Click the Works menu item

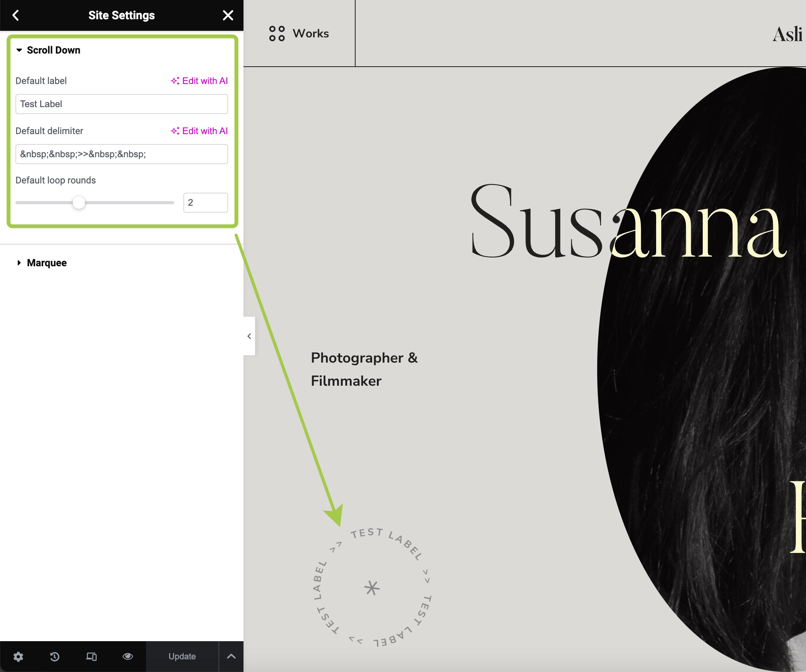[x=311, y=34]
